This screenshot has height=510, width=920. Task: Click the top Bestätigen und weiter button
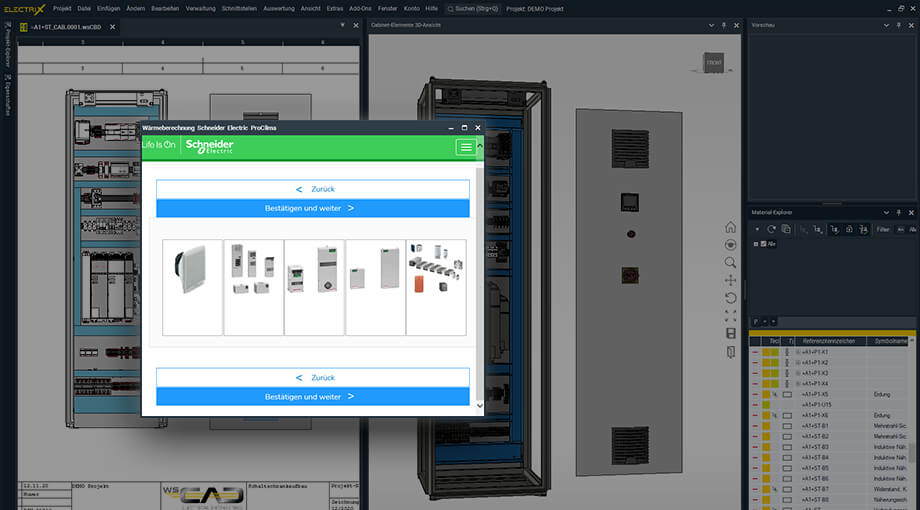point(312,208)
